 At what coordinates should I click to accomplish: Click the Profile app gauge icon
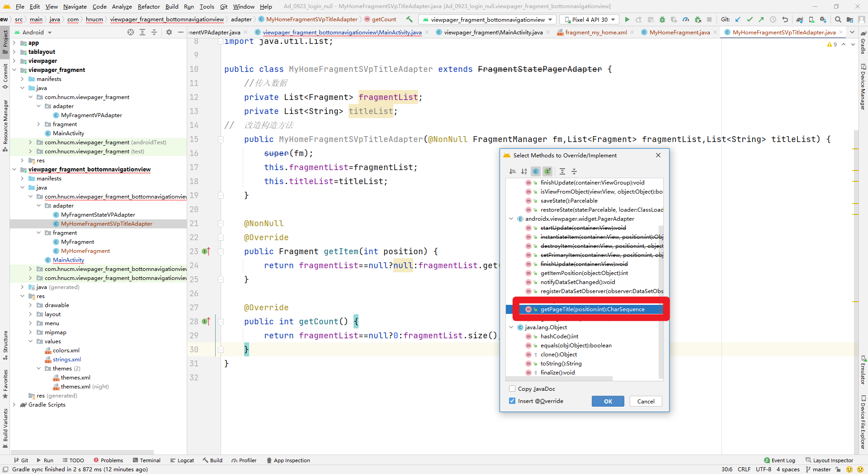click(686, 19)
